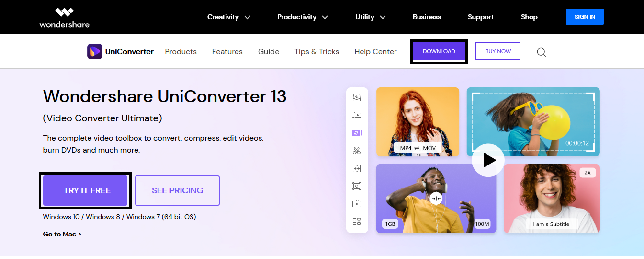Open the Features tab

point(227,52)
